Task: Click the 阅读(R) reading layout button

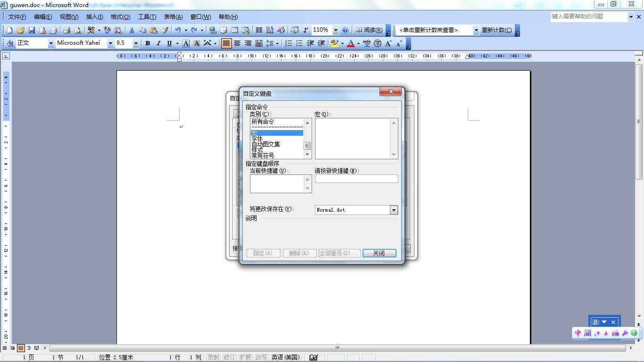Action: 370,30
